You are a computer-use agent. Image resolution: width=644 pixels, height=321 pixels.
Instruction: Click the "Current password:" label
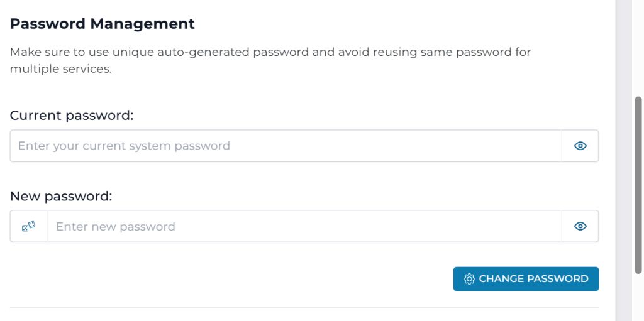tap(72, 116)
